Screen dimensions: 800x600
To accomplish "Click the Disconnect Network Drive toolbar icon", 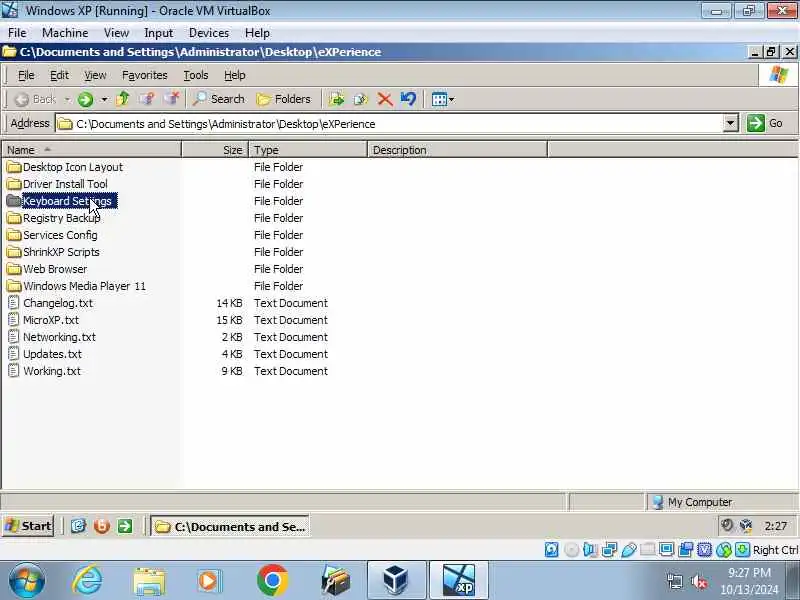I will tap(171, 98).
